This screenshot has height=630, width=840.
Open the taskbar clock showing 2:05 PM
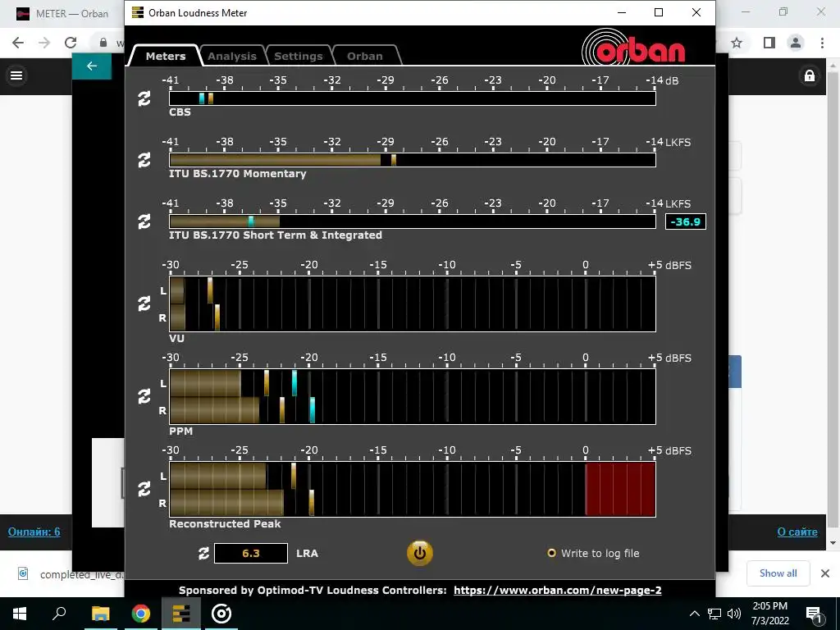[769, 614]
